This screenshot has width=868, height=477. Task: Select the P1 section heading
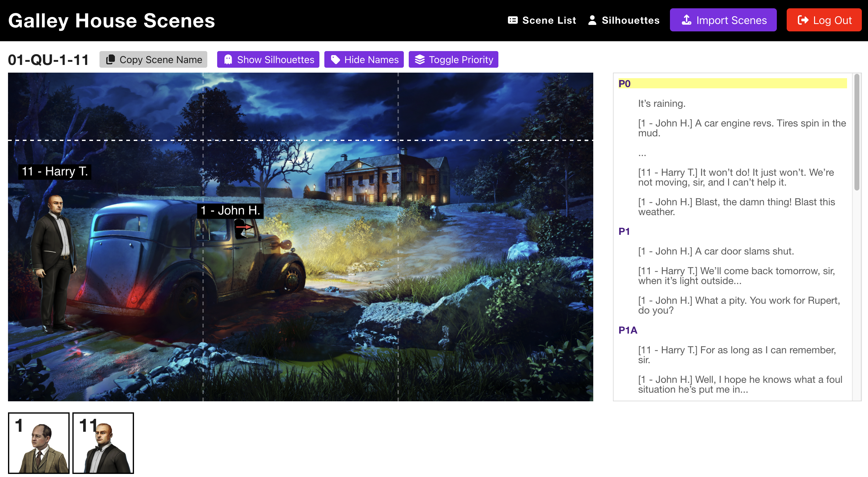click(x=624, y=231)
